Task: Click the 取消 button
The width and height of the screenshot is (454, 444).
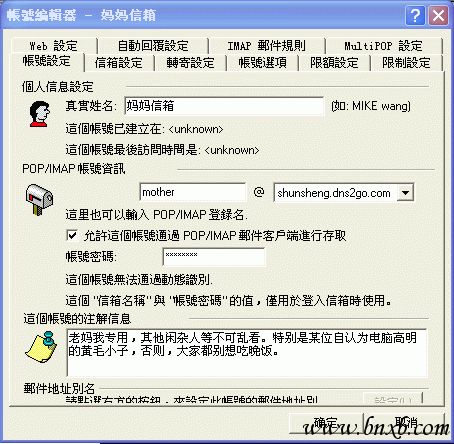Action: point(406,423)
